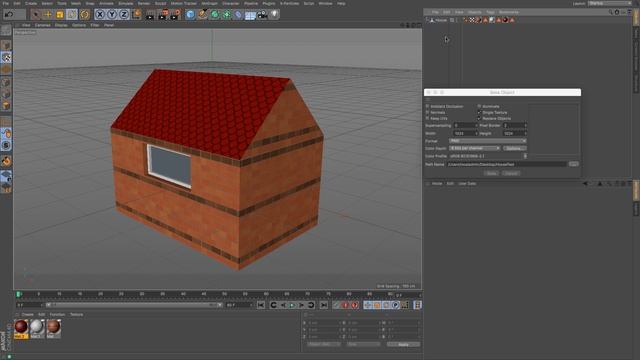Click the snap S icon in sidebar
640x360 pixels.
pyautogui.click(x=6, y=146)
